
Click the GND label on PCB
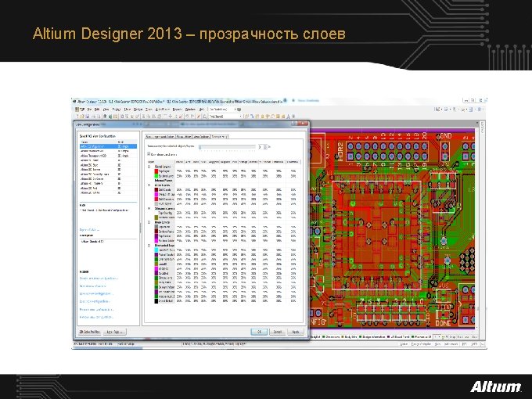[445, 136]
